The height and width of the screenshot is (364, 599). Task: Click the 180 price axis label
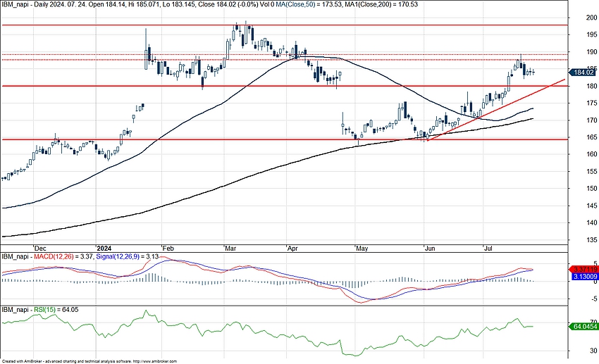(592, 86)
